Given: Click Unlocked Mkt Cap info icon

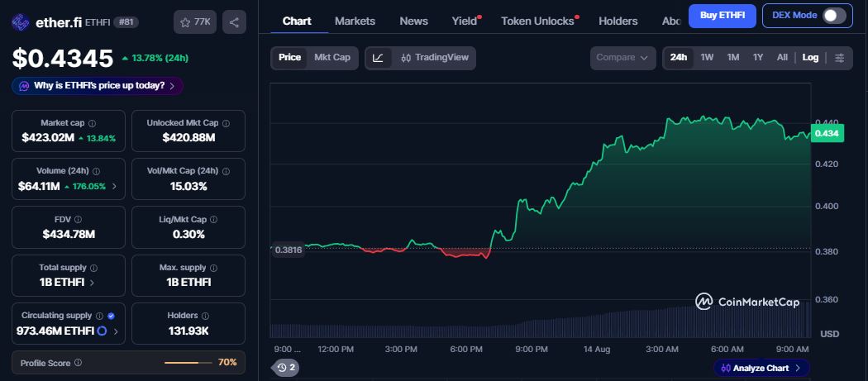Looking at the screenshot, I should click(x=226, y=123).
